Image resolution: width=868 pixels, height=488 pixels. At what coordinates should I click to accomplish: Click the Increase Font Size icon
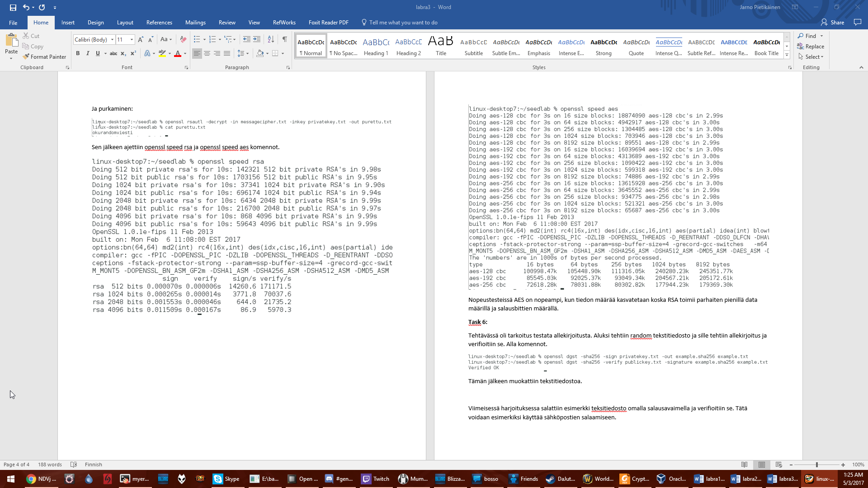(x=141, y=39)
